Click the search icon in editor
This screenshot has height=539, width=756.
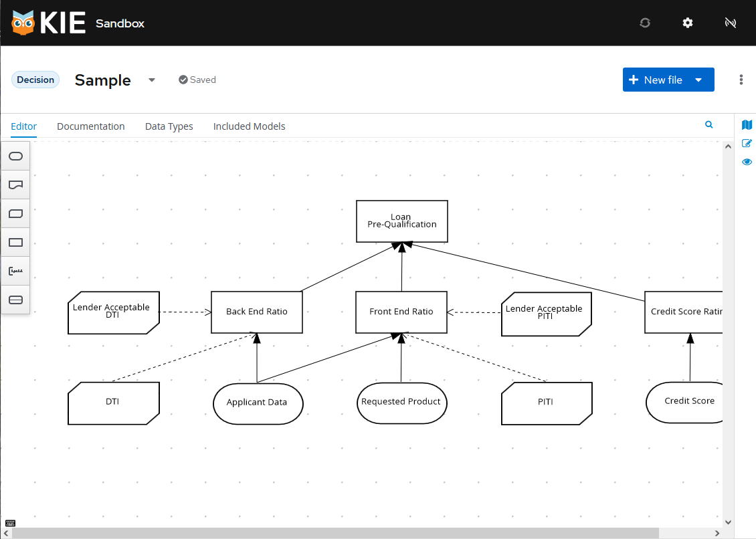click(x=709, y=125)
